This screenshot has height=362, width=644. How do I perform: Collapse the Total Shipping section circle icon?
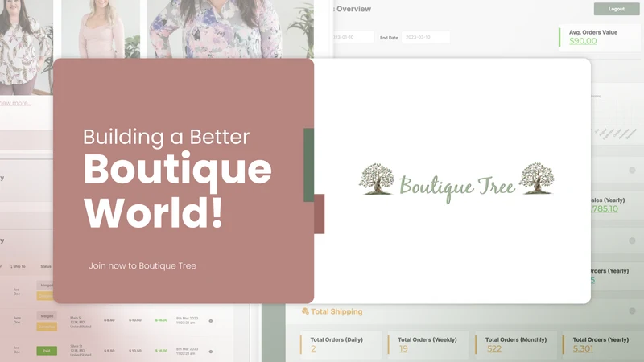pos(632,311)
